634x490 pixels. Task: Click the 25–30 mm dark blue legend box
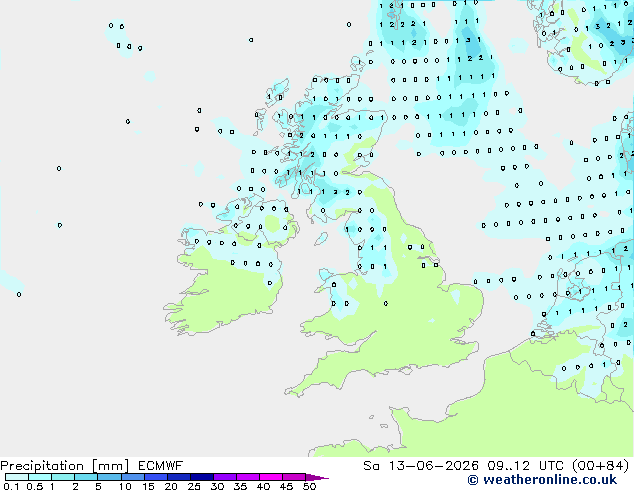coord(202,477)
